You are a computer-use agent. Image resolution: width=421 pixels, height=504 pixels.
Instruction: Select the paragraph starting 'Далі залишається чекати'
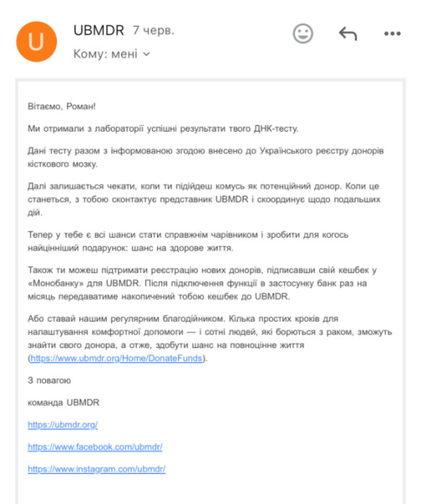(204, 199)
